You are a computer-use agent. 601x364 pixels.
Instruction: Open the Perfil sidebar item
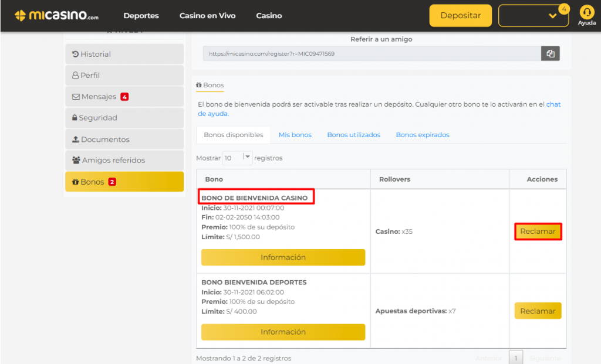point(124,76)
